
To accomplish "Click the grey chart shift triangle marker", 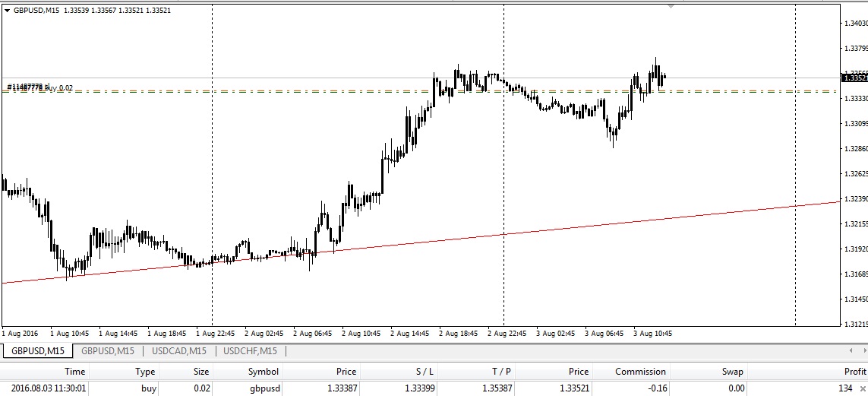I will (671, 7).
